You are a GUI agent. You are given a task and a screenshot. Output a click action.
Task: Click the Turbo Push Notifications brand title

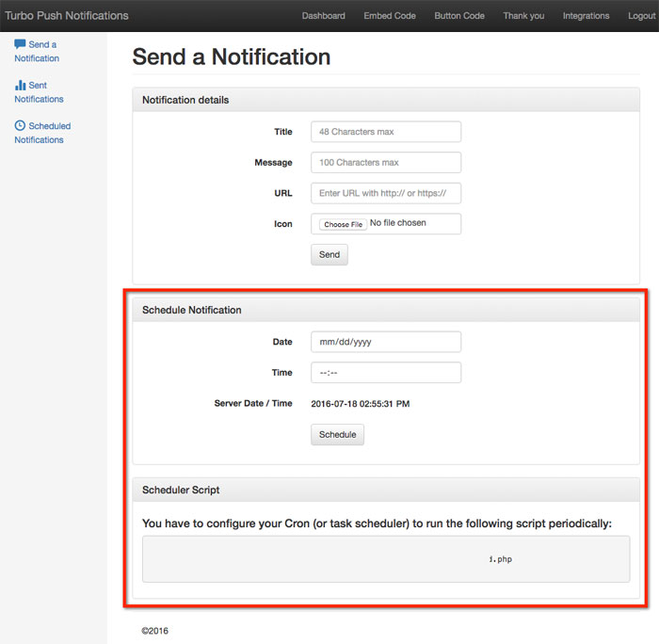coord(67,16)
